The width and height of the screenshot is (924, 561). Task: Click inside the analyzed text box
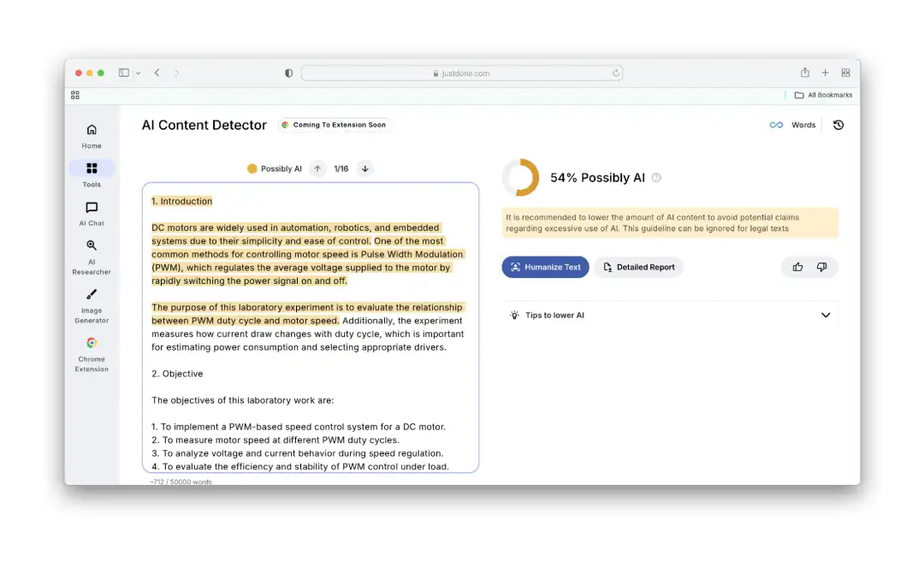pos(311,328)
